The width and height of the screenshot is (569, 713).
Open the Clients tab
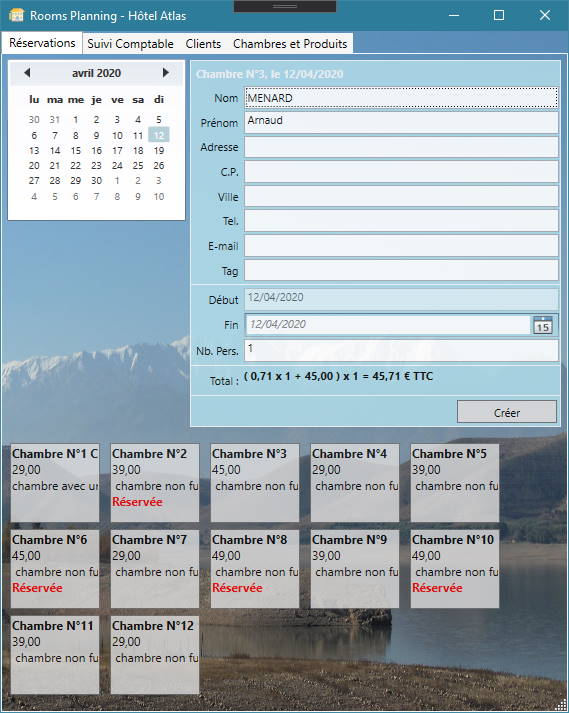[203, 44]
